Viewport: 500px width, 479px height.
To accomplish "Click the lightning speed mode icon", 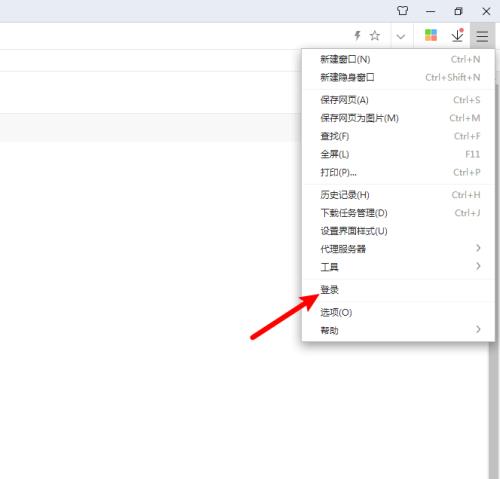I will (x=357, y=35).
